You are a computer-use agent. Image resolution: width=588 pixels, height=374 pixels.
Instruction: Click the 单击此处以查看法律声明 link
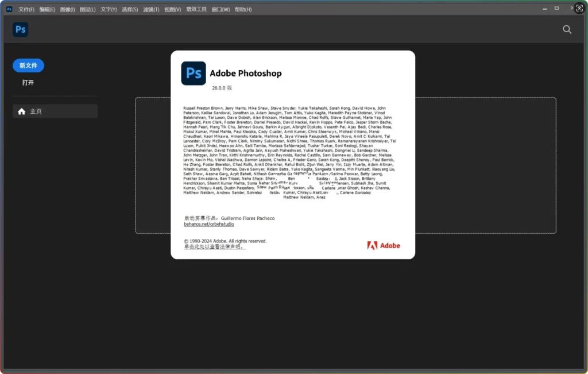[214, 247]
